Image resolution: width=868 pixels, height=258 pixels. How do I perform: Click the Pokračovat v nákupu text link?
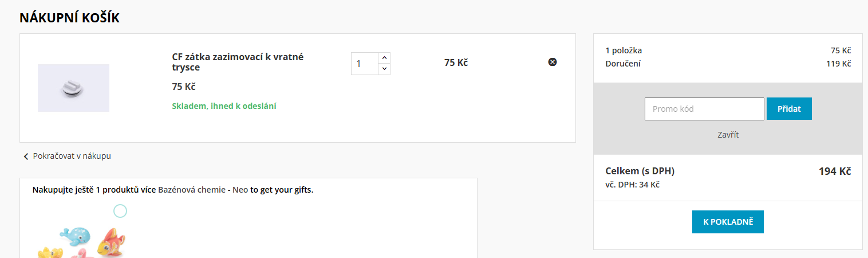tap(72, 156)
